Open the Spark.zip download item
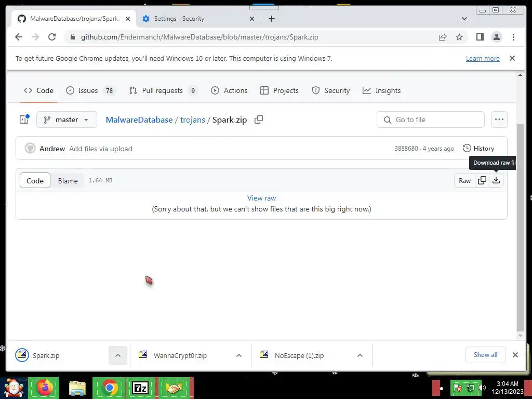 click(58, 355)
